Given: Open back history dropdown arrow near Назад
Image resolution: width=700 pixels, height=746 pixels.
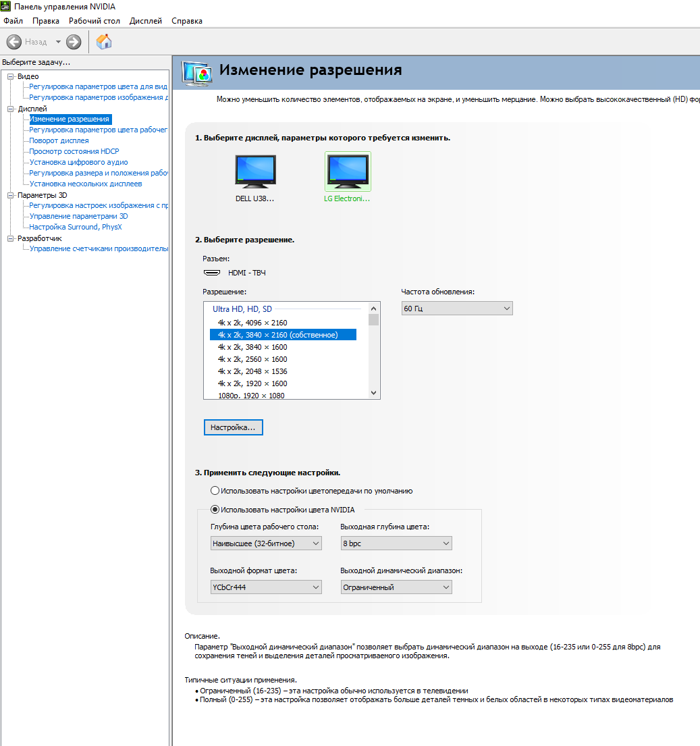Looking at the screenshot, I should (x=58, y=42).
